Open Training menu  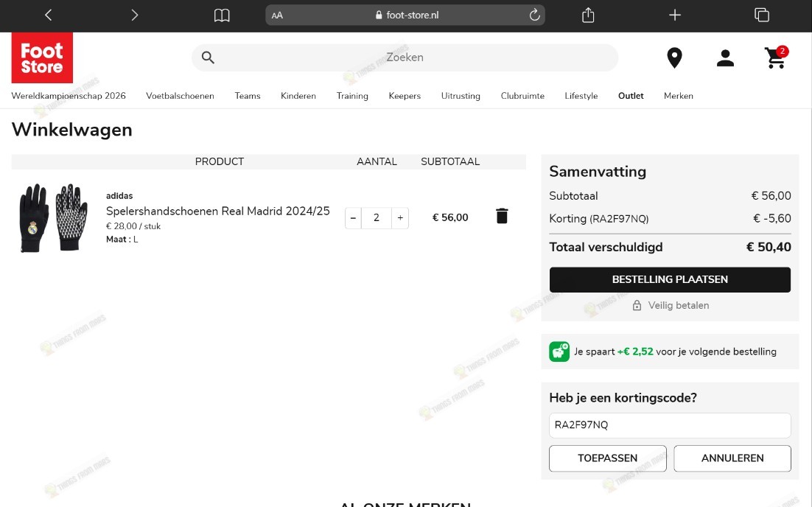pos(352,96)
